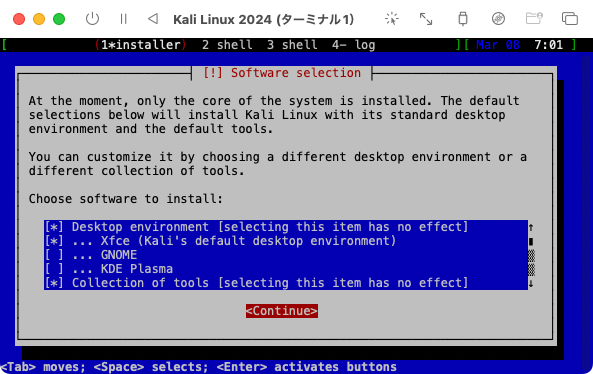Screen dimensions: 593x374
Task: Switch to the 1*installer screen tab
Action: click(141, 45)
